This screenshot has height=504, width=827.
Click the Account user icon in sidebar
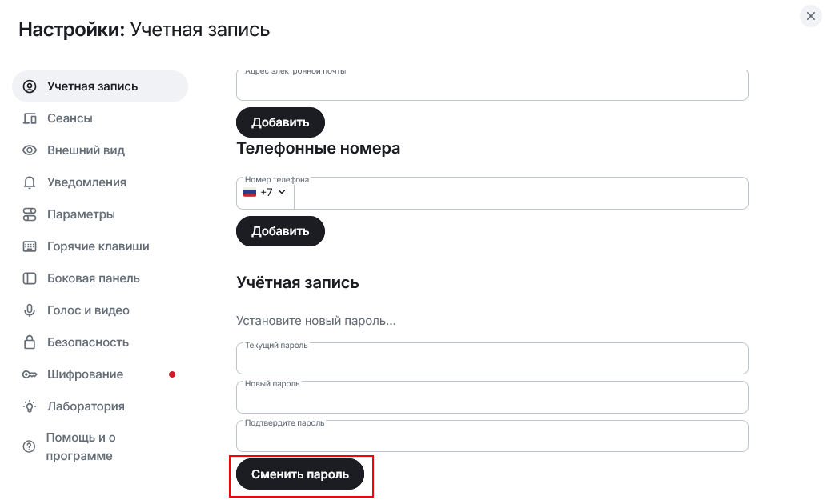(30, 86)
